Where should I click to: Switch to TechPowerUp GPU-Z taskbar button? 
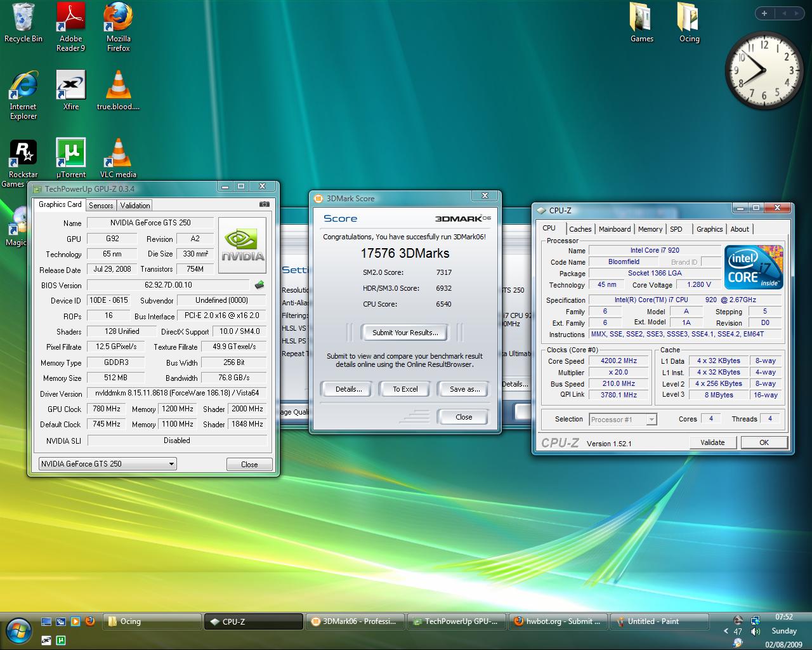click(x=456, y=621)
